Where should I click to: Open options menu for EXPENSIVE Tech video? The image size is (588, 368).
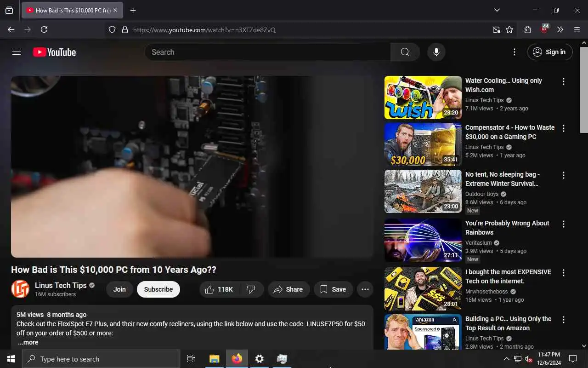point(564,273)
